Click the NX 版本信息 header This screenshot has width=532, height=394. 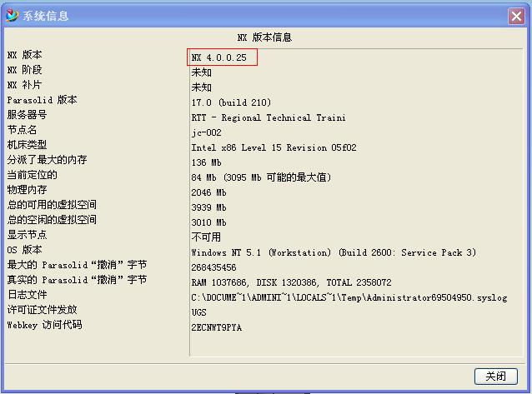click(264, 37)
